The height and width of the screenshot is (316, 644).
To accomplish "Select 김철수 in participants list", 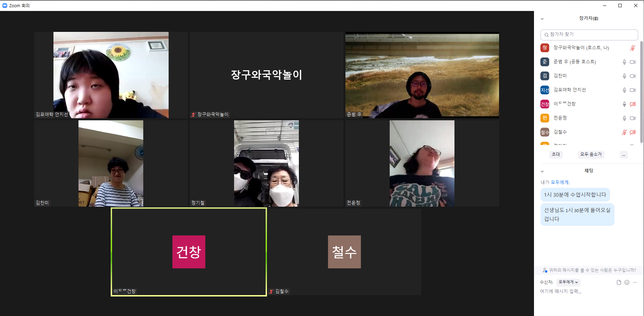I will pos(588,132).
